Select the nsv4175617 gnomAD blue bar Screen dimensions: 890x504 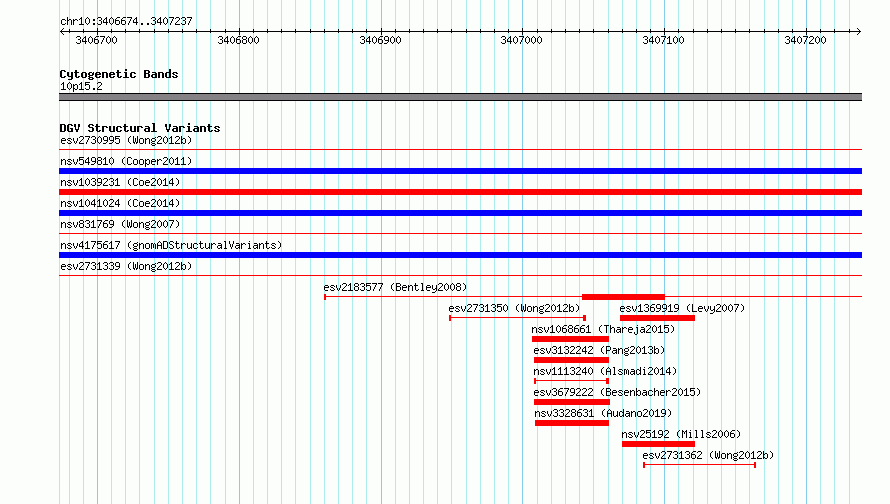coord(460,255)
